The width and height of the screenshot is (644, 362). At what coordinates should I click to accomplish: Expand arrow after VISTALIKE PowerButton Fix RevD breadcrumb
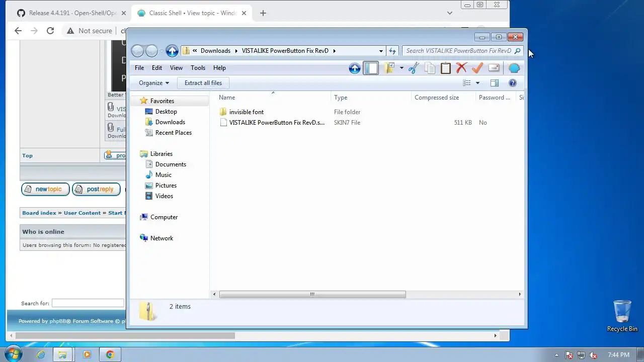coord(334,51)
